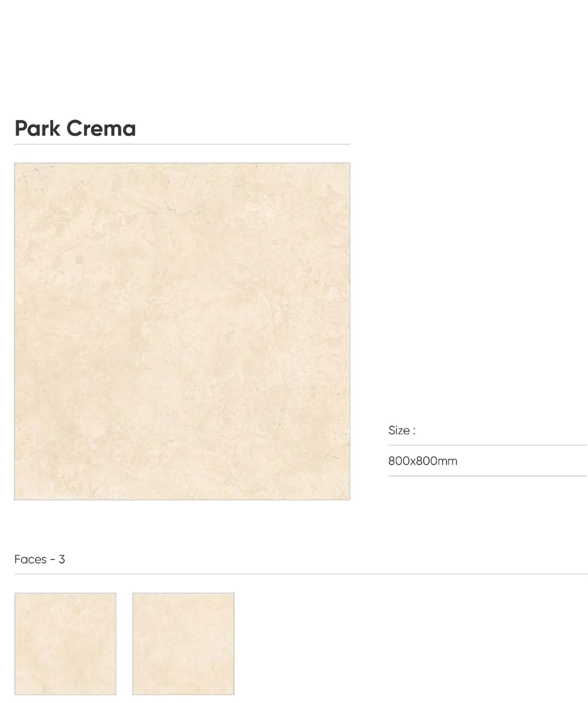Click the 800x800mm size value
This screenshot has height=703, width=588.
click(423, 461)
